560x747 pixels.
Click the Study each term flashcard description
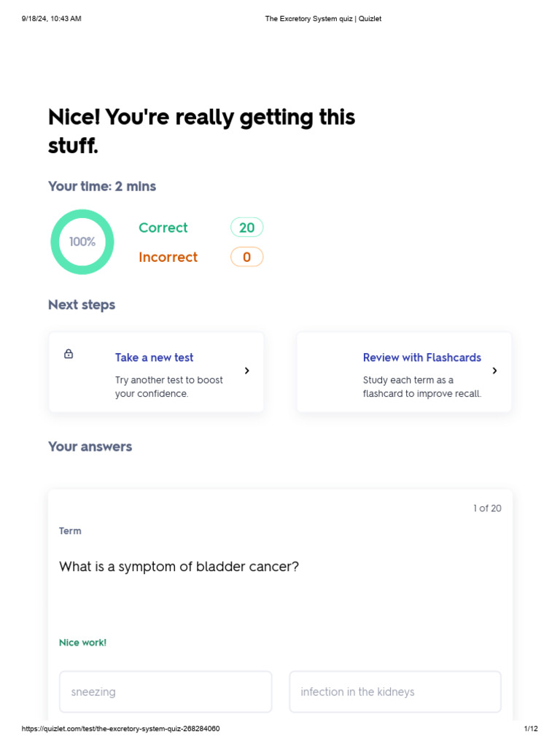(x=422, y=387)
